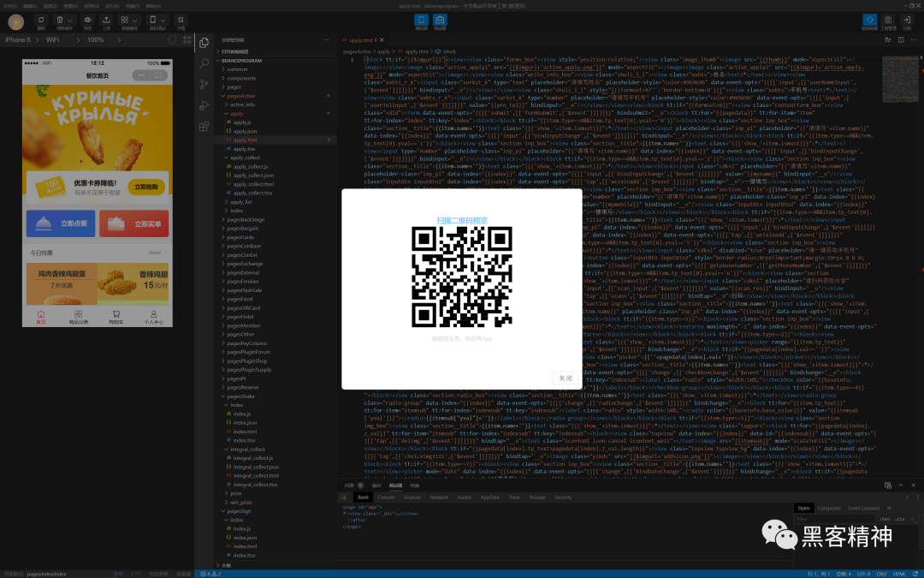Click the user avatar in the toolbar

pyautogui.click(x=16, y=21)
